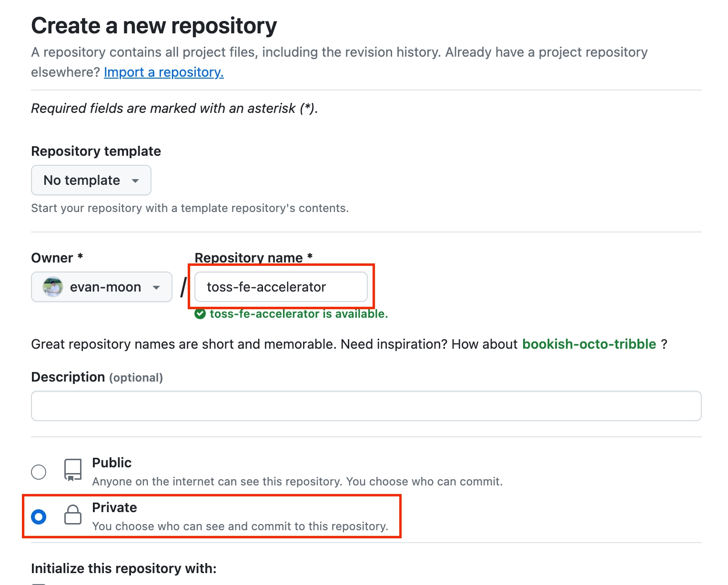
Task: Click the Repository name field label
Action: click(x=249, y=258)
